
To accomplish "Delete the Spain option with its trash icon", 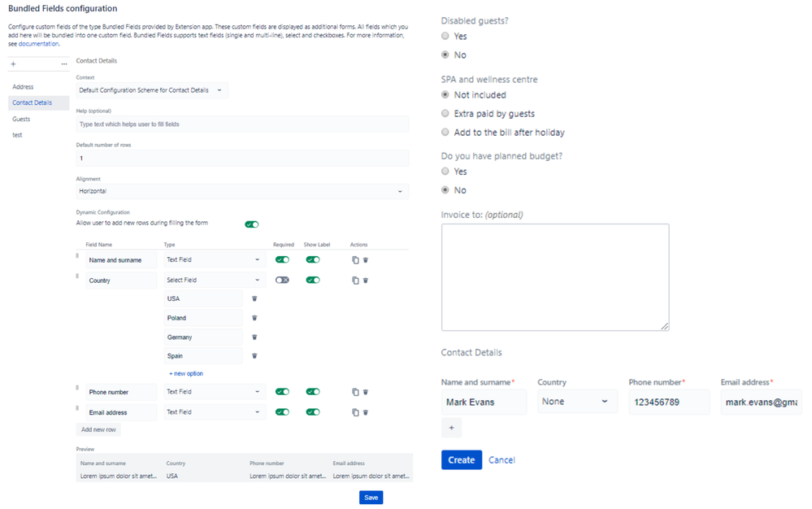I will tap(254, 355).
